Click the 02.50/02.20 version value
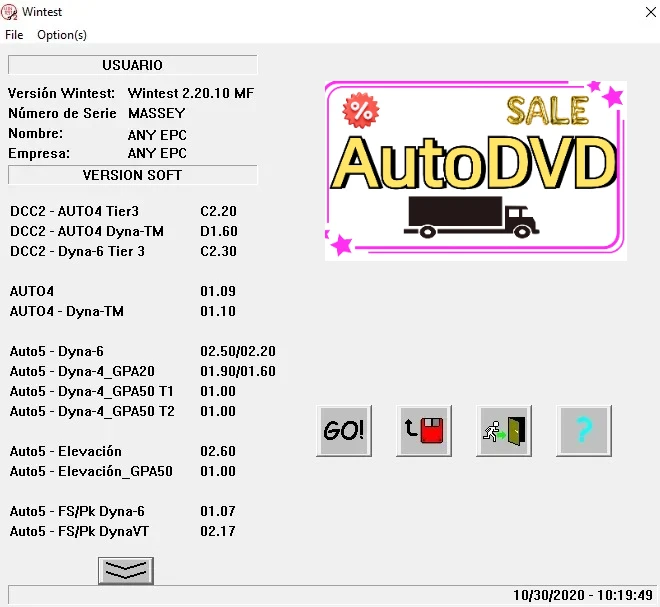The height and width of the screenshot is (607, 660). 238,351
